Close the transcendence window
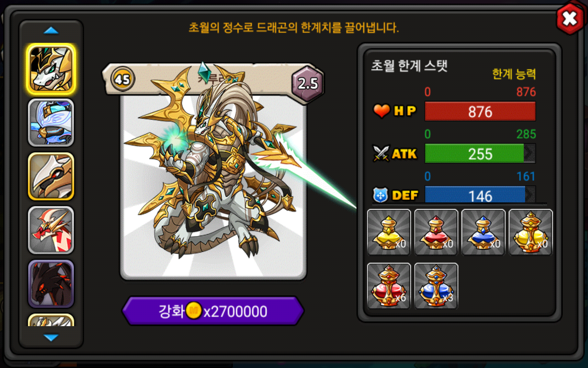588x368 pixels. pos(570,19)
